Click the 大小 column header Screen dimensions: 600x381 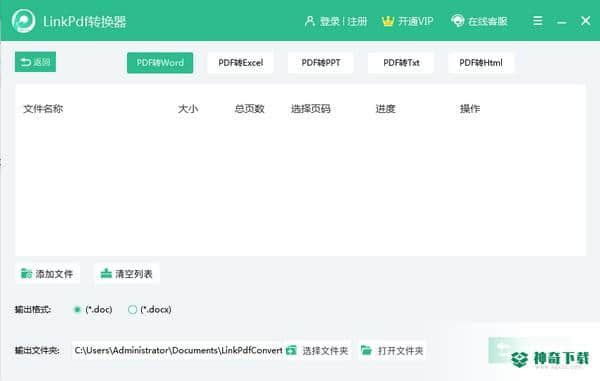(x=188, y=109)
